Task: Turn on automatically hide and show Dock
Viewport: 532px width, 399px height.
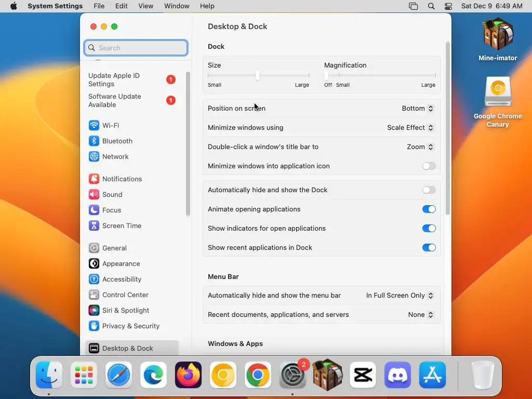Action: [x=429, y=190]
